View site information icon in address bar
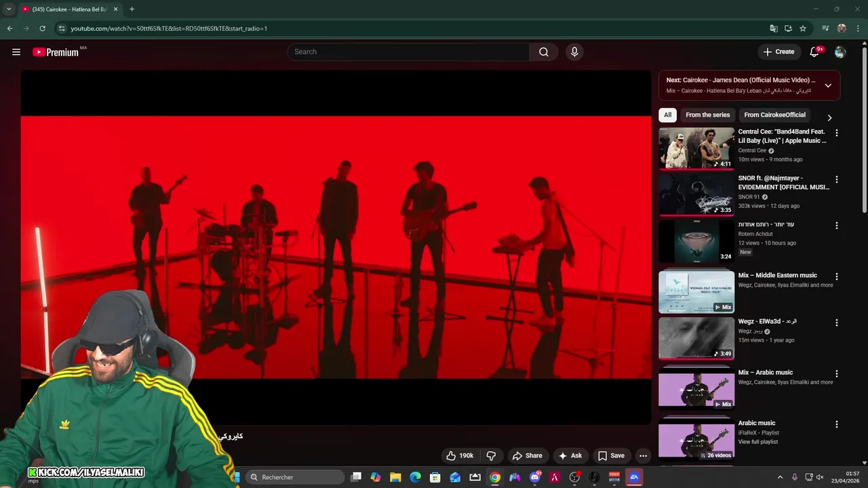Viewport: 868px width, 488px height. 62,28
